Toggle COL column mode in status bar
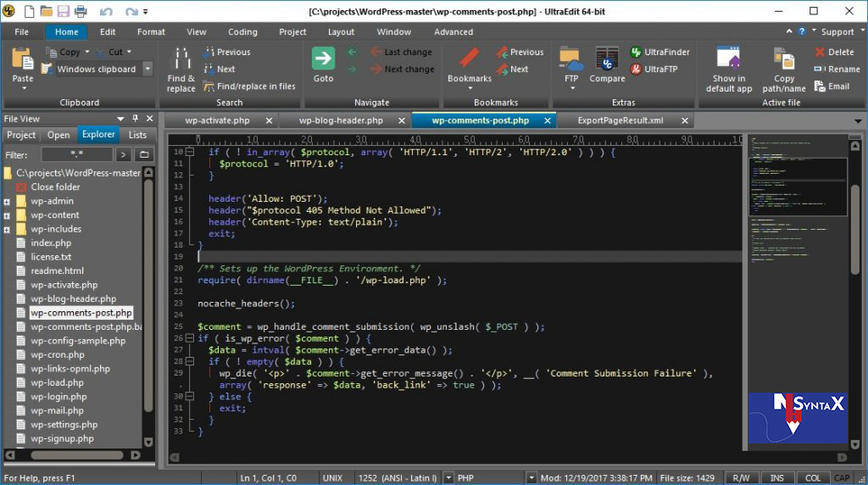The height and width of the screenshot is (485, 868). (x=813, y=478)
